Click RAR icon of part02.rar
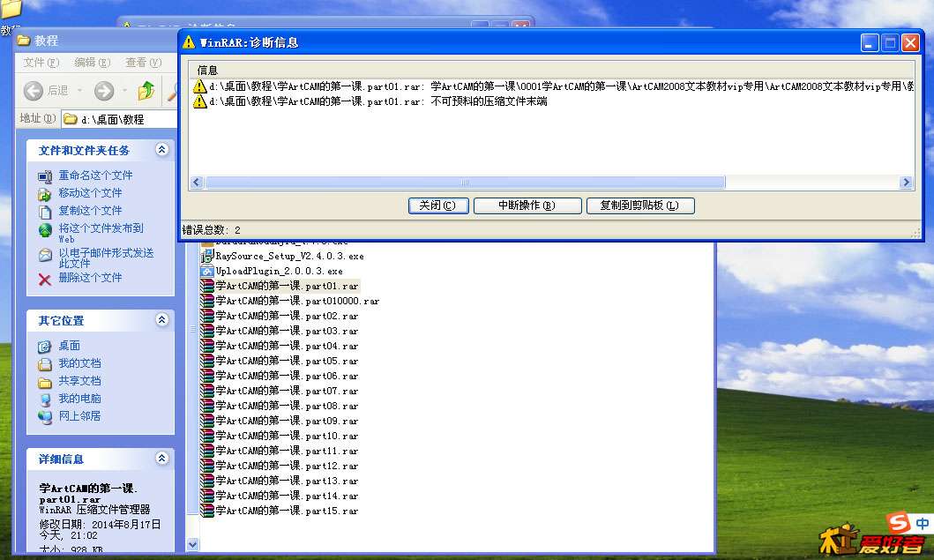 (206, 316)
